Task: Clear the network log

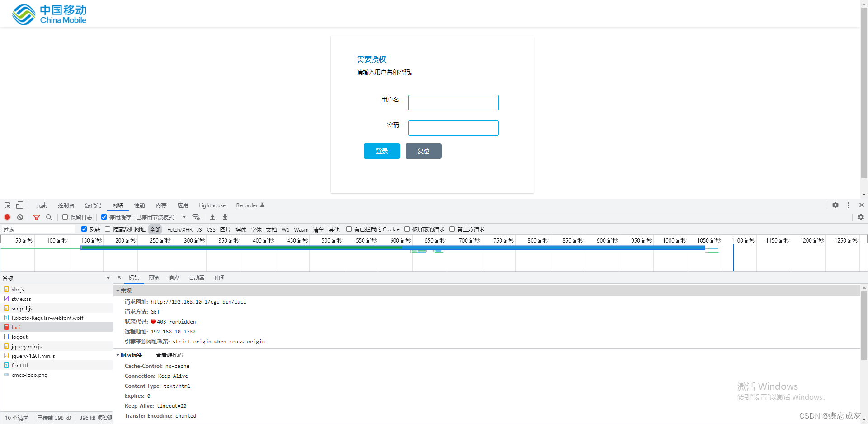Action: pyautogui.click(x=20, y=217)
